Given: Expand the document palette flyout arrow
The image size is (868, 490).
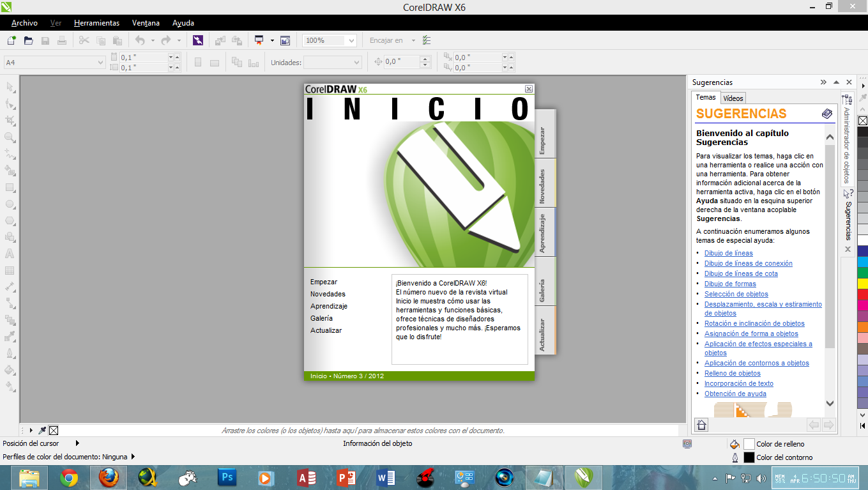Looking at the screenshot, I should click(x=31, y=430).
